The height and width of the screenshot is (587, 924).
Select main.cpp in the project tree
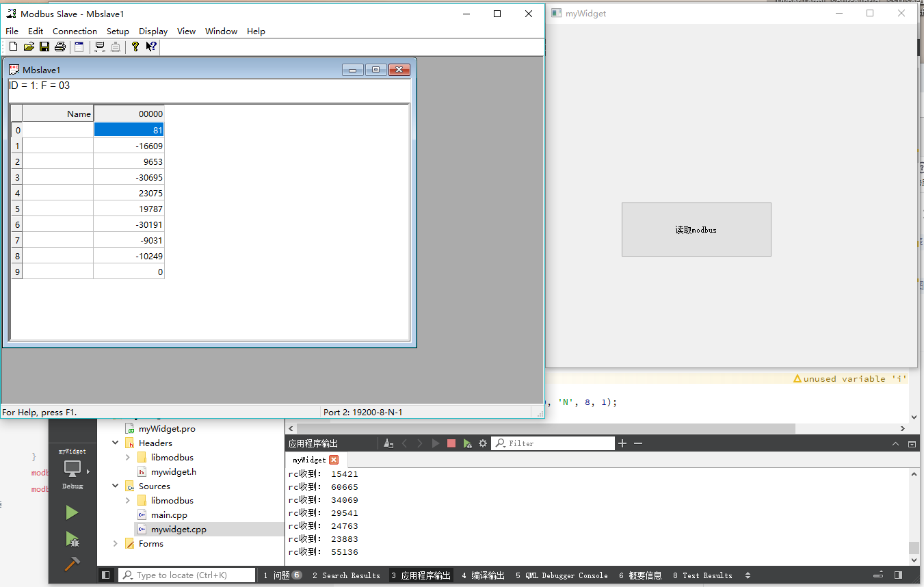[169, 514]
